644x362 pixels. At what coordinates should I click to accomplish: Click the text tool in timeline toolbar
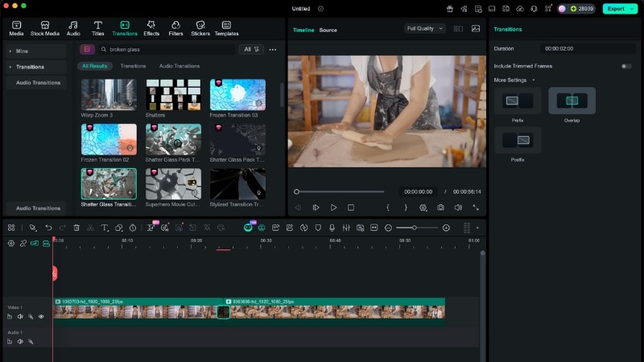pyautogui.click(x=105, y=228)
